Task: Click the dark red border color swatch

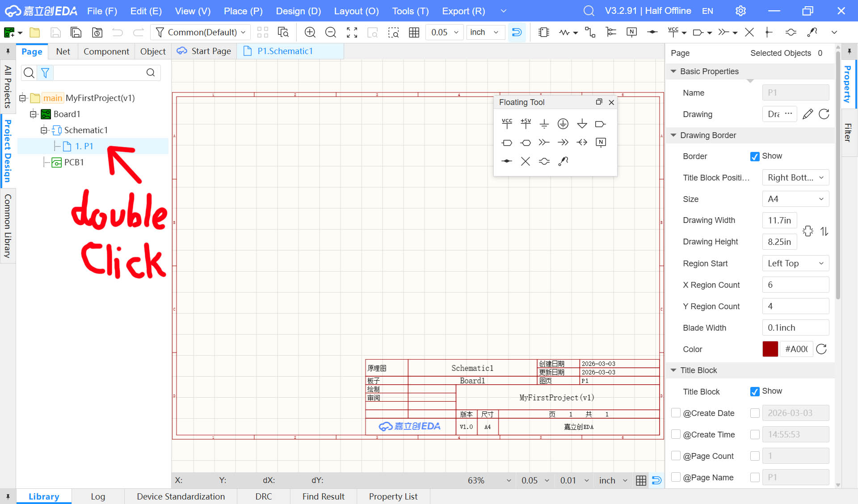Action: [x=770, y=349]
